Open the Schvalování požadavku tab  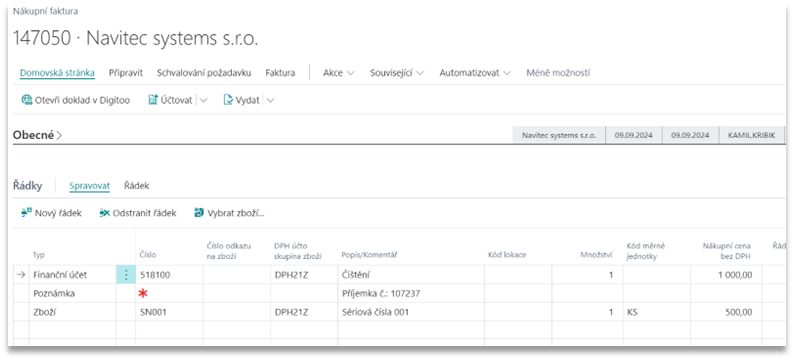(204, 73)
